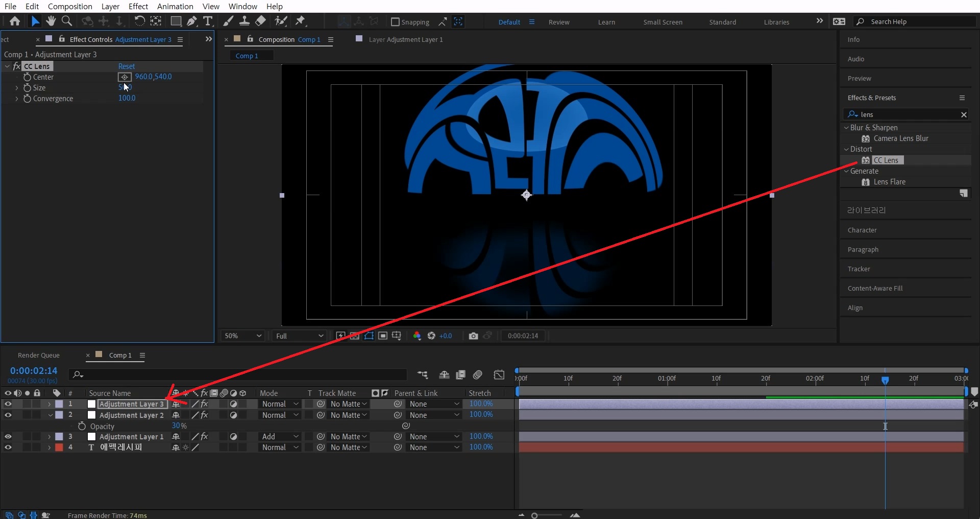
Task: Hide Adjustment Layer 1 eye toggle
Action: [x=8, y=437]
